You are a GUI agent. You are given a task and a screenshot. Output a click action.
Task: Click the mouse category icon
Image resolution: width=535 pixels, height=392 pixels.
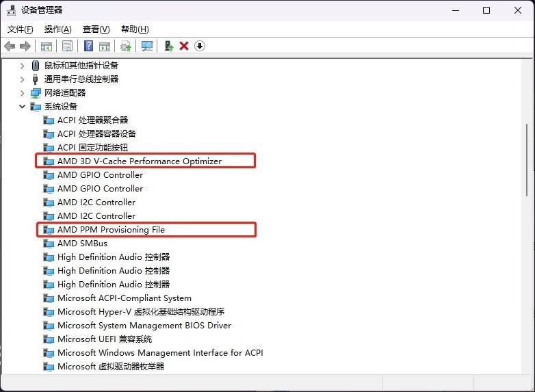pyautogui.click(x=35, y=65)
